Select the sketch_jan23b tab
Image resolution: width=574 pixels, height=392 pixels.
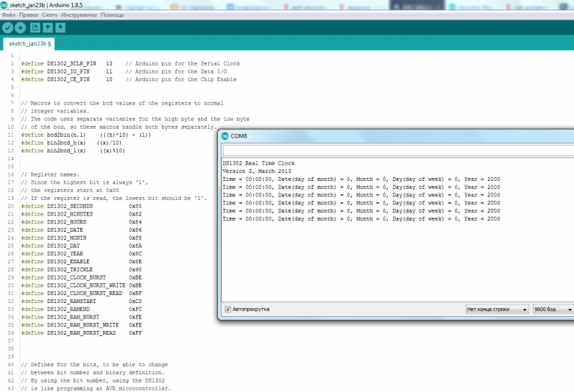[29, 43]
